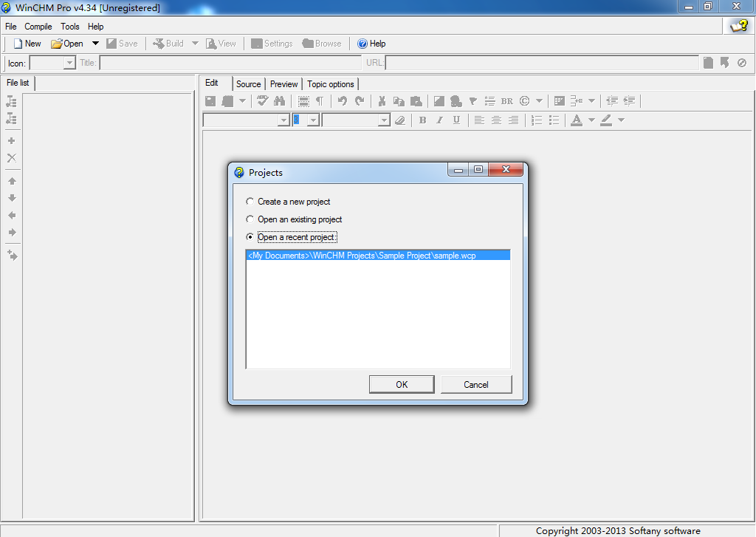
Task: Click the Open folder toolbar button
Action: (67, 44)
